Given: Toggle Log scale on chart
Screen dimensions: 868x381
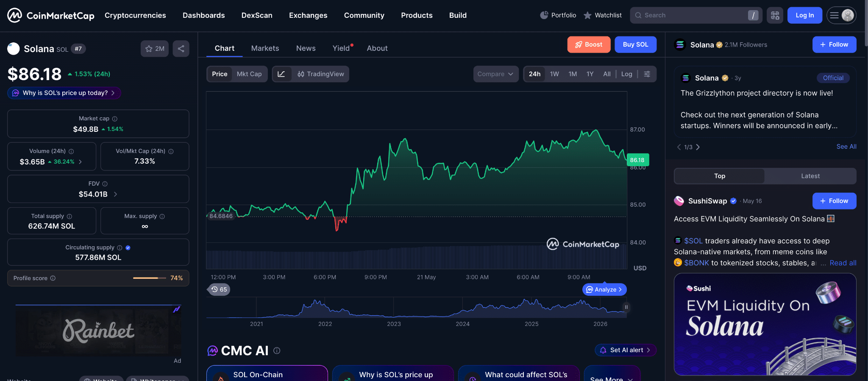Looking at the screenshot, I should pyautogui.click(x=626, y=74).
